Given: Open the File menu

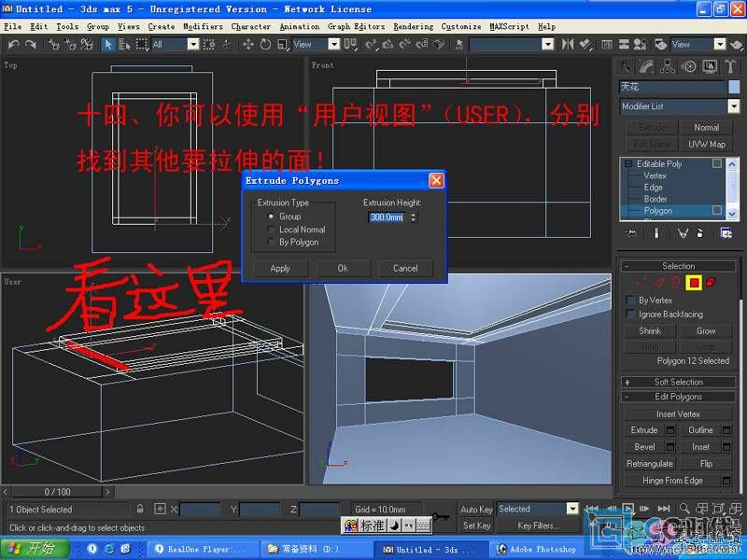Looking at the screenshot, I should tap(13, 27).
